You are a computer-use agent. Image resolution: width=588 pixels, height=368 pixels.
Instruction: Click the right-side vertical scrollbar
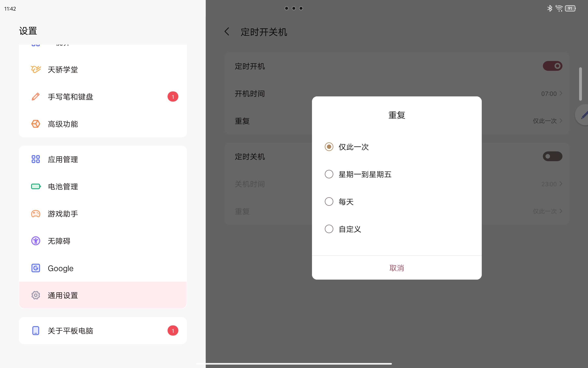(x=580, y=84)
